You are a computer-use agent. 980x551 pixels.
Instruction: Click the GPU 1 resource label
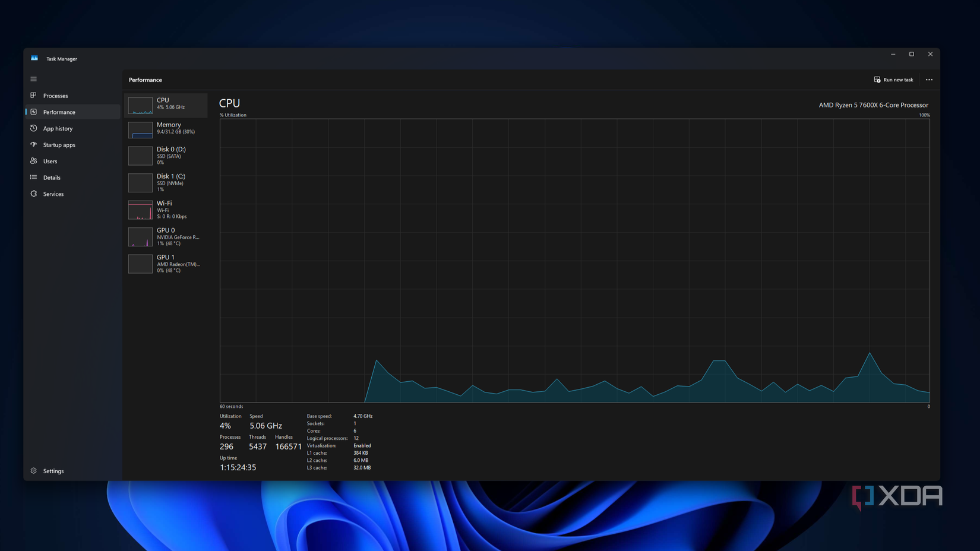(166, 257)
